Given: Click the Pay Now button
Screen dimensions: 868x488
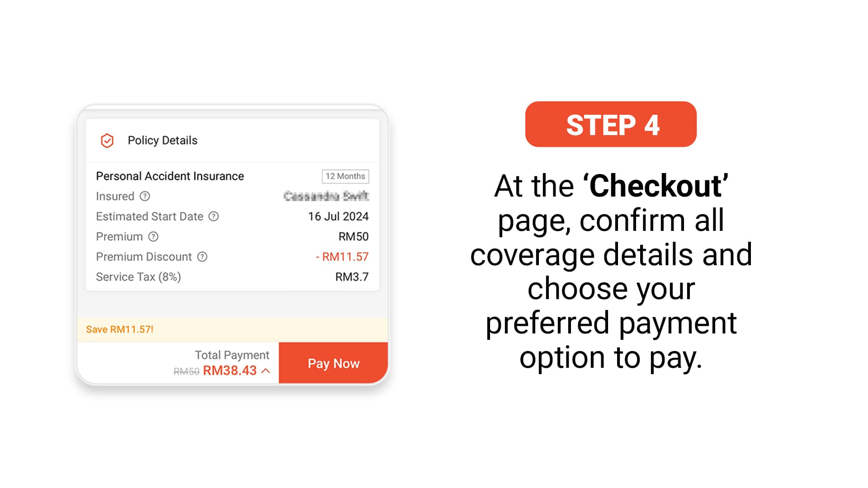Looking at the screenshot, I should pyautogui.click(x=333, y=363).
